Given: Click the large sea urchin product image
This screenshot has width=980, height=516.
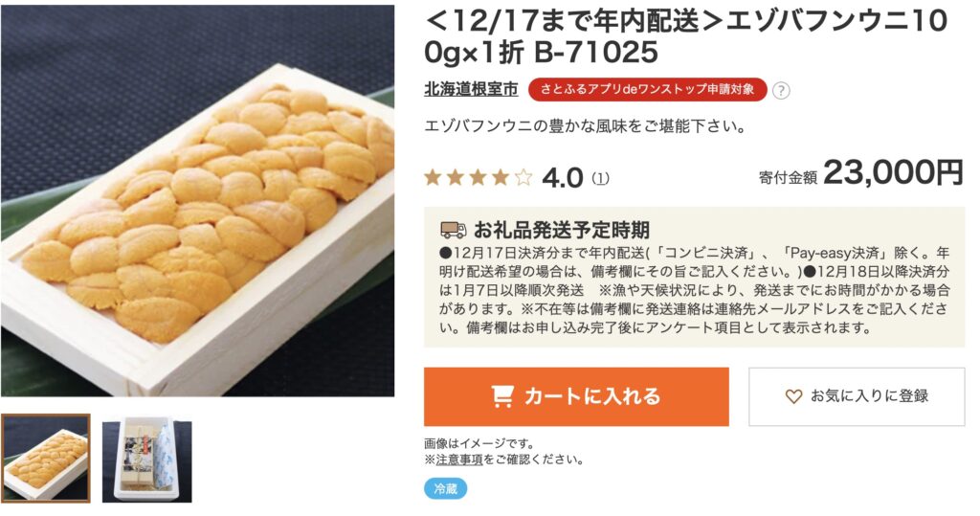Looking at the screenshot, I should point(197,201).
